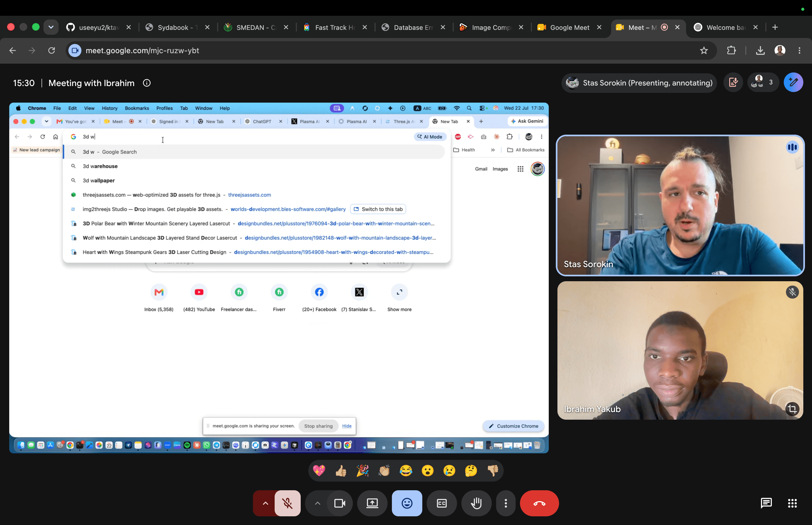
Task: Click Customize Chrome in shared screen
Action: (x=513, y=426)
